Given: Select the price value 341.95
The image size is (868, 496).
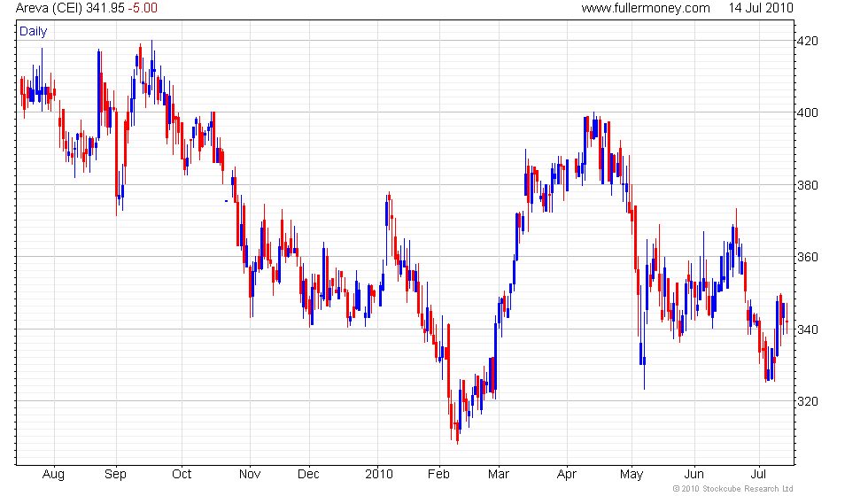Looking at the screenshot, I should point(105,8).
